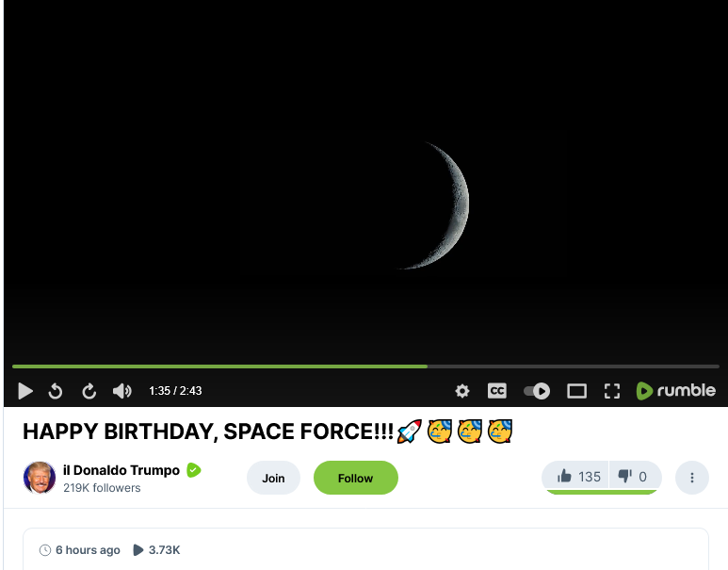Rewind the video a few seconds
This screenshot has height=570, width=728.
[56, 391]
